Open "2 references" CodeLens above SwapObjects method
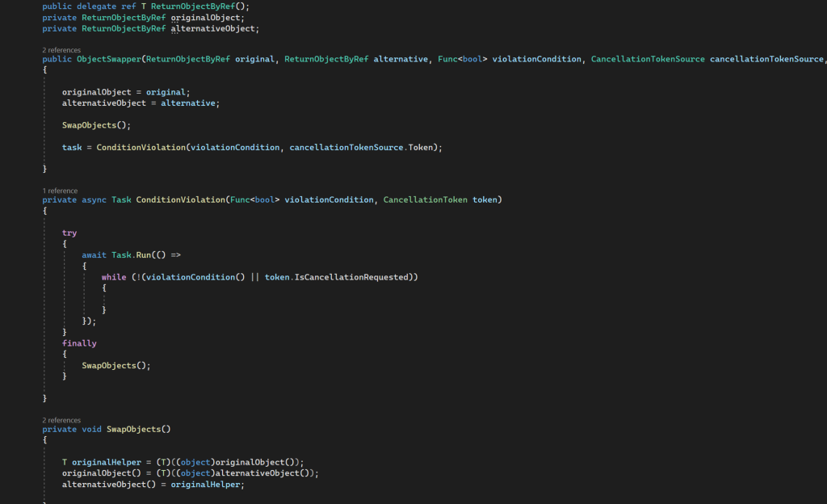 (x=61, y=420)
